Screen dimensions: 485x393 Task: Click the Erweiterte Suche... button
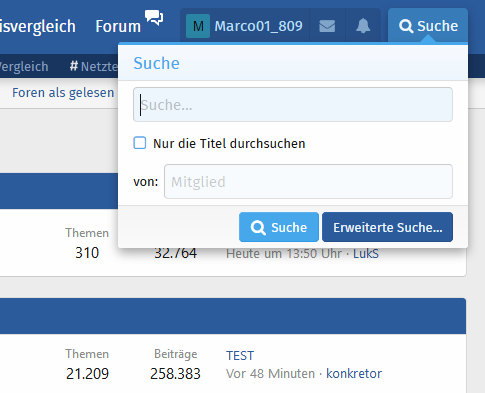pos(387,227)
